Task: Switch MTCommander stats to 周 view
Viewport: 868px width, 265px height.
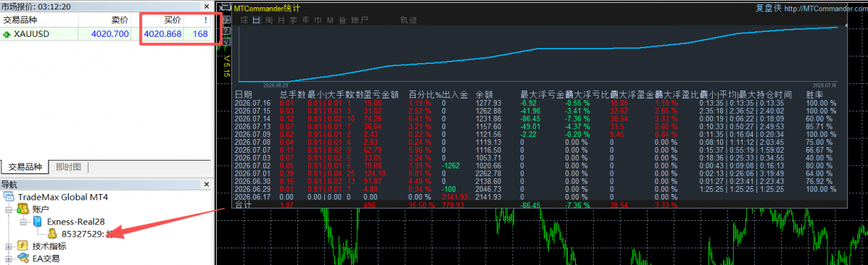Action: [269, 20]
